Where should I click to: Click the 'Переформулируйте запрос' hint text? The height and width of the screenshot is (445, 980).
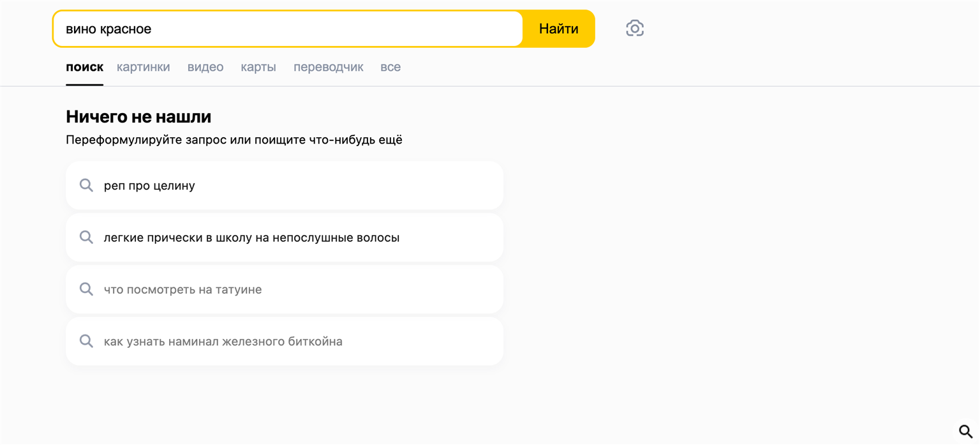234,140
